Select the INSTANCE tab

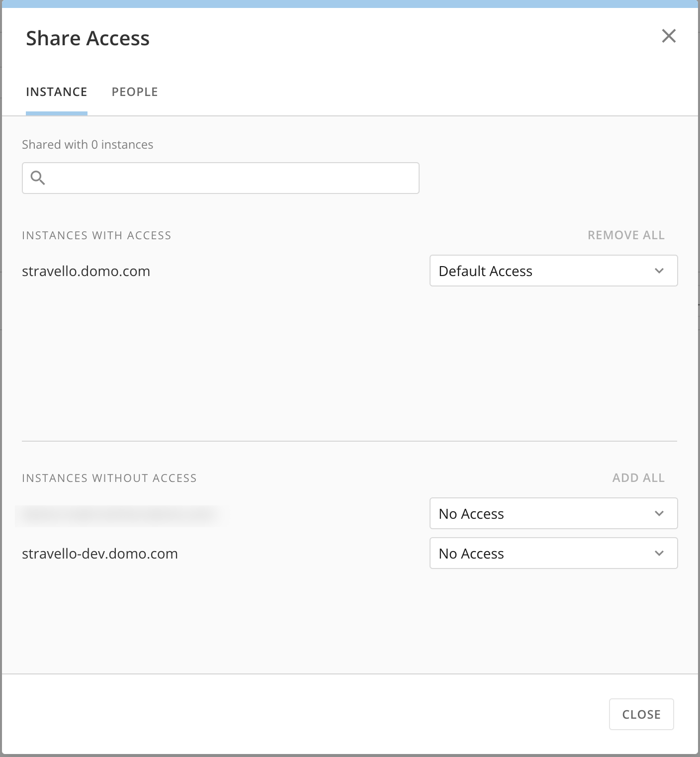[x=57, y=92]
